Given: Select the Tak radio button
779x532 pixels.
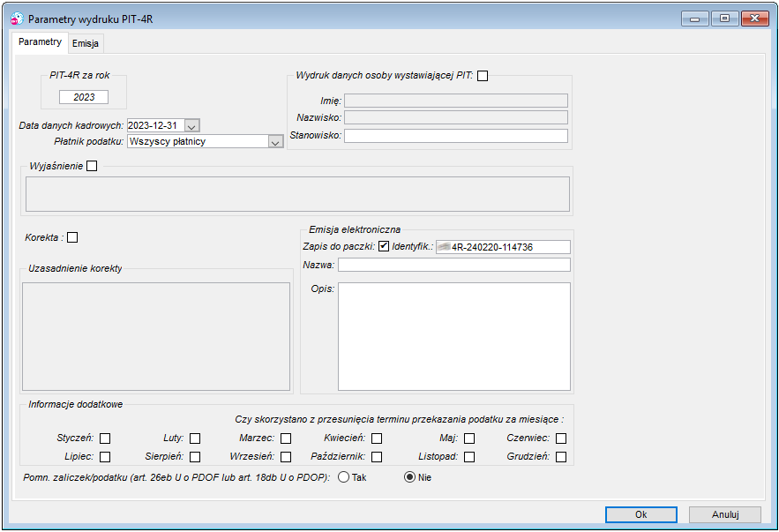Looking at the screenshot, I should pos(343,477).
